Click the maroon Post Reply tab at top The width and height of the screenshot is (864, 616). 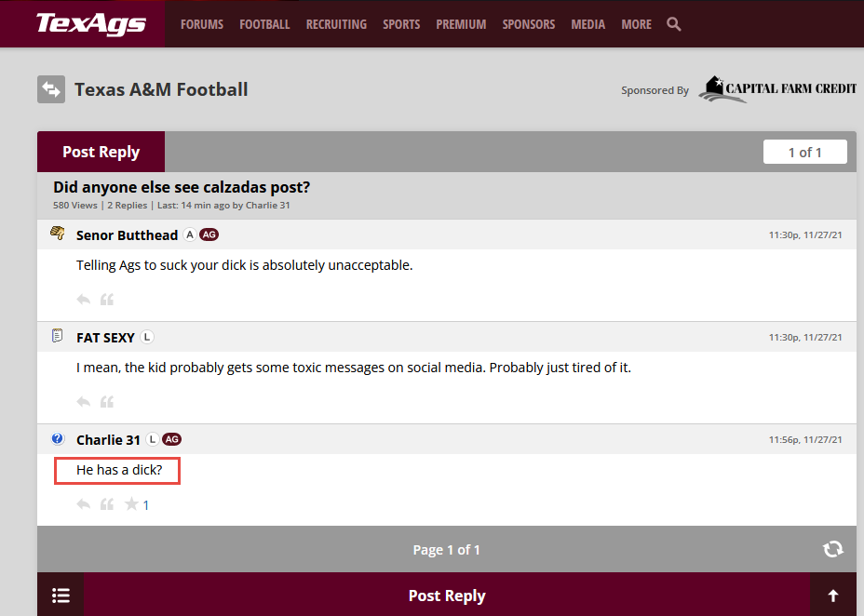(101, 152)
